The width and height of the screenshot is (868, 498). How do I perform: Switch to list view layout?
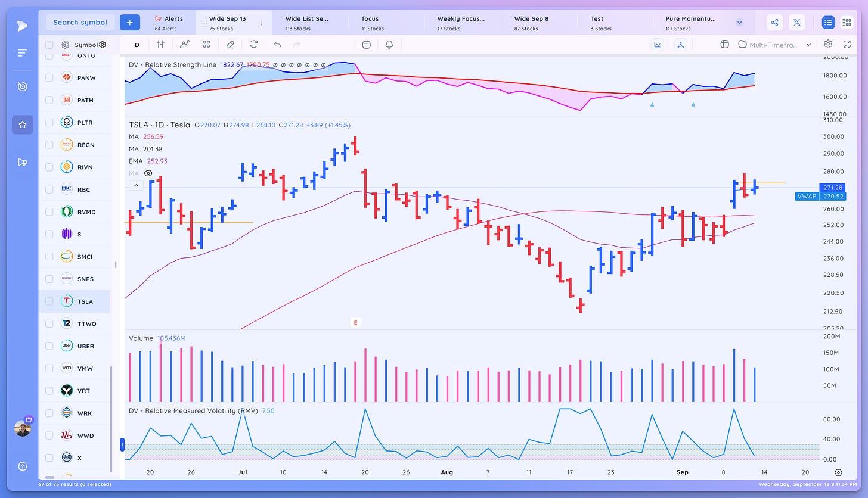[x=828, y=23]
